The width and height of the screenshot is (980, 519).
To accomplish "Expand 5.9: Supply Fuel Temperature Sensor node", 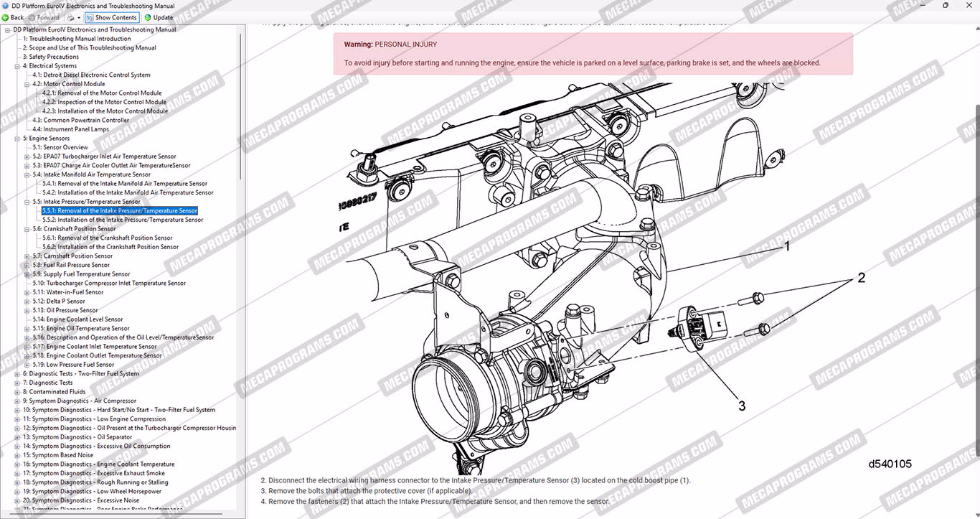I will 27,274.
